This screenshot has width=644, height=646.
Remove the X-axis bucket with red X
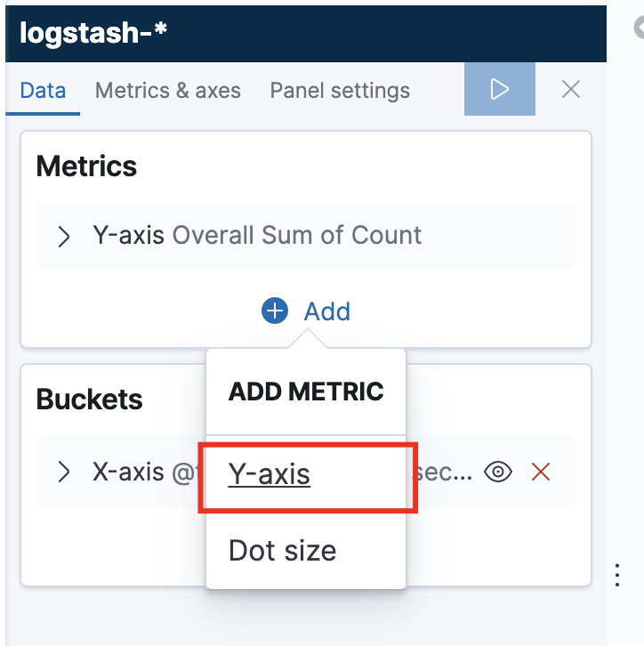click(540, 472)
